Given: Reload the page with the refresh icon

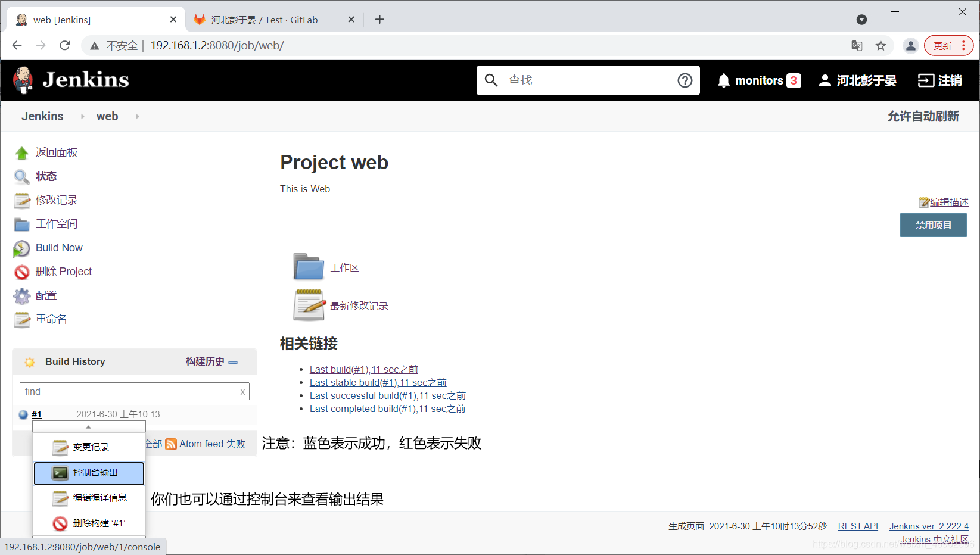Looking at the screenshot, I should (x=65, y=45).
